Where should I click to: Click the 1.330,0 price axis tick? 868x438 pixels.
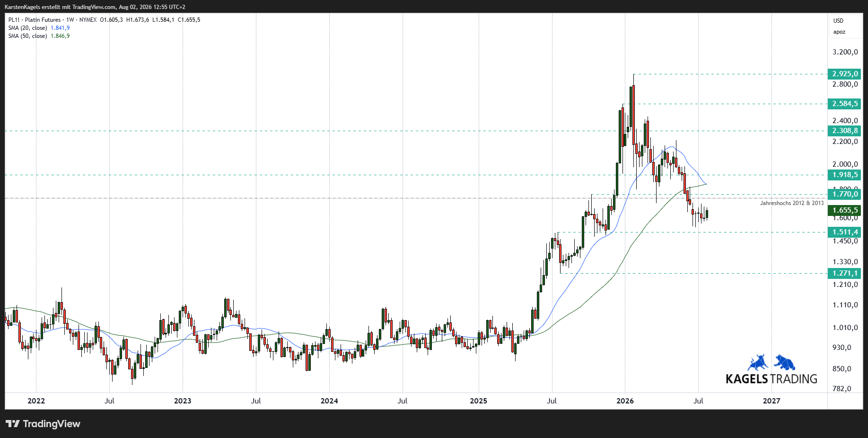pyautogui.click(x=845, y=262)
